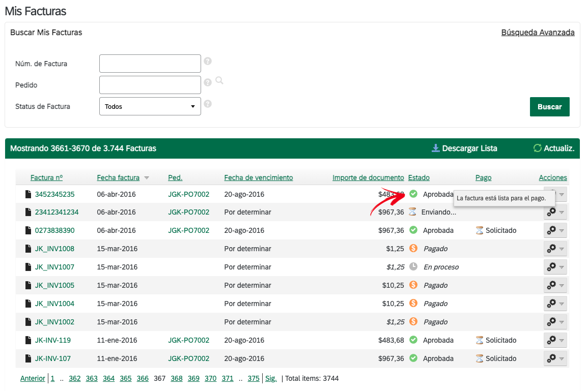588x391 pixels.
Task: Sort by Factura nº column header
Action: click(x=46, y=177)
